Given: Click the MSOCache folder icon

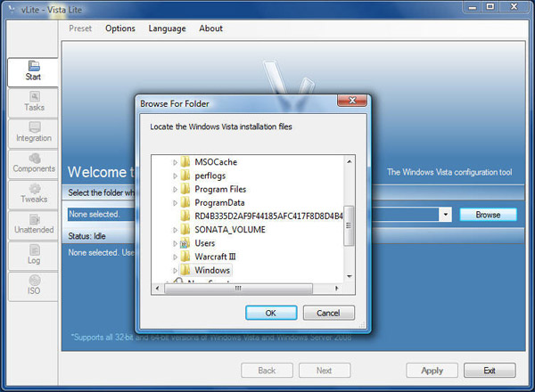Looking at the screenshot, I should tap(185, 161).
